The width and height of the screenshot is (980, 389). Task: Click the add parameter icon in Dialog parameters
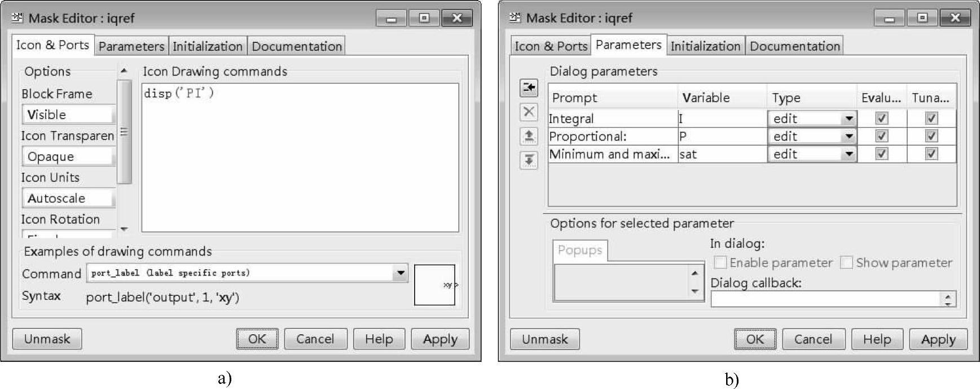pyautogui.click(x=529, y=88)
